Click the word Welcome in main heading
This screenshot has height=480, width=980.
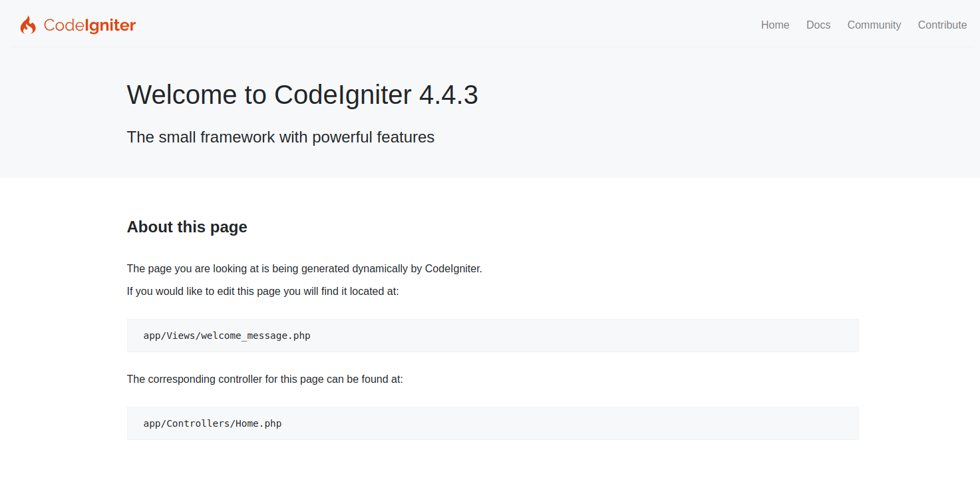pyautogui.click(x=182, y=95)
